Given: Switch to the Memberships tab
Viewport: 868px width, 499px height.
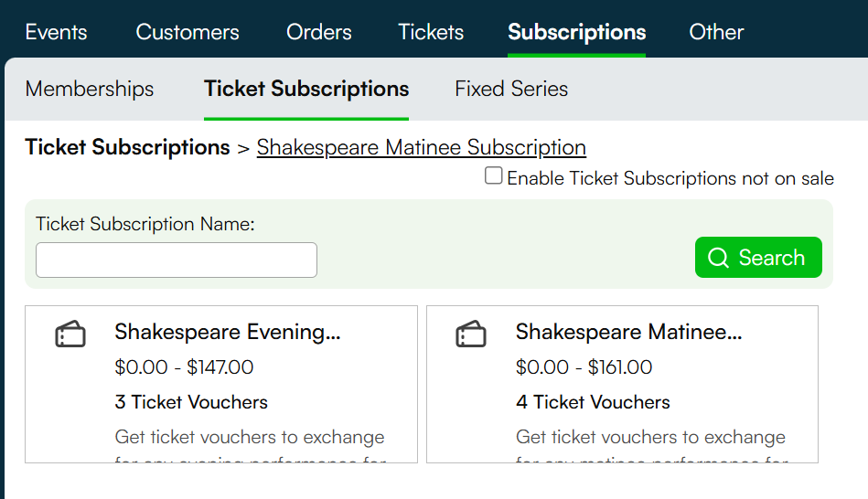Looking at the screenshot, I should 90,89.
